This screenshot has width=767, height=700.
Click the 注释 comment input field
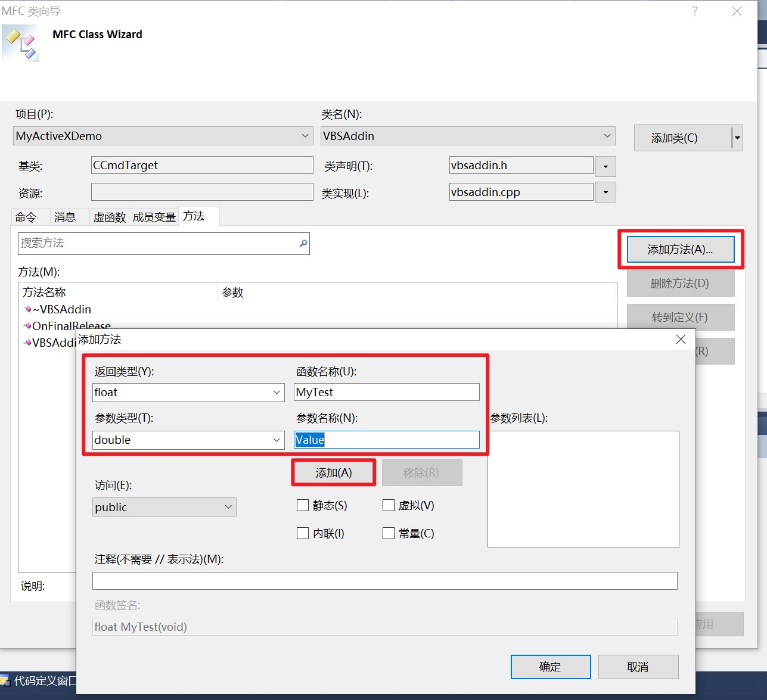tap(384, 581)
